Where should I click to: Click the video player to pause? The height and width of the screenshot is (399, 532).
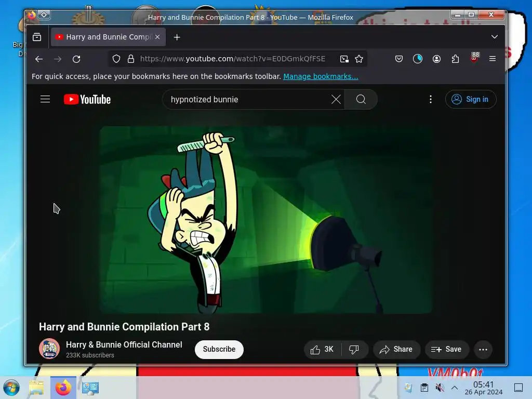265,220
